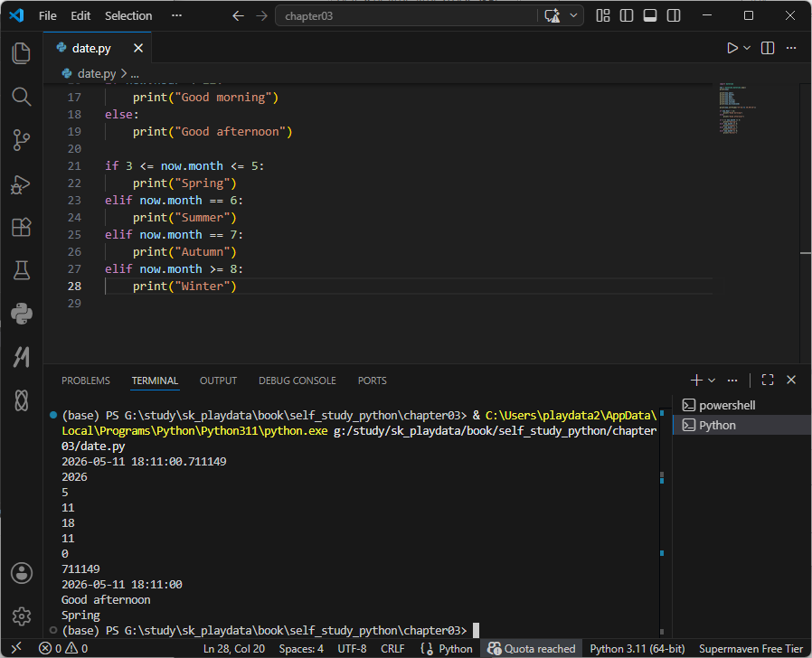The width and height of the screenshot is (812, 658).
Task: Change the UTF-8 encoding
Action: (x=352, y=649)
